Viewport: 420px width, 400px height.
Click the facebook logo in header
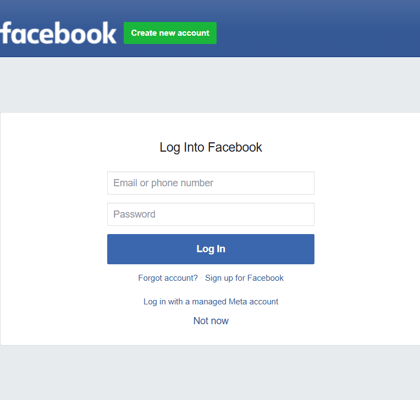[x=58, y=33]
